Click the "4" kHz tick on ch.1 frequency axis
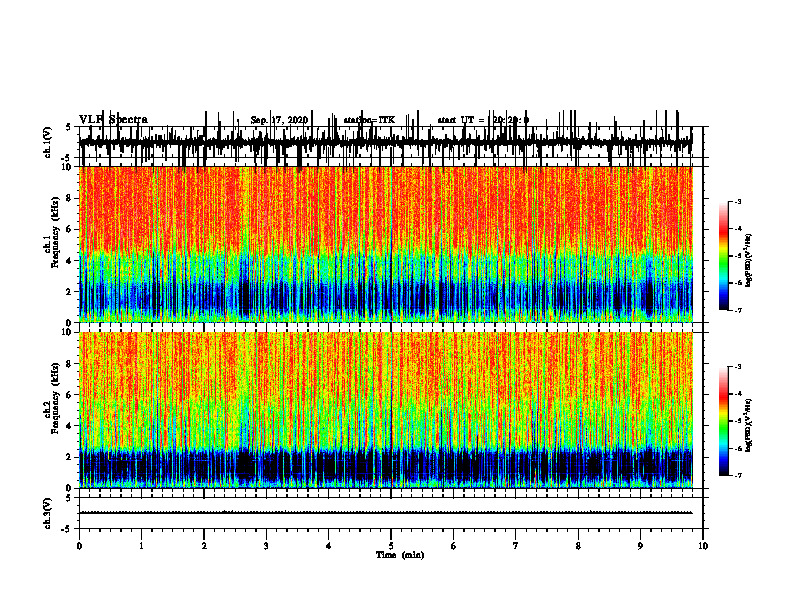Image resolution: width=792 pixels, height=612 pixels. point(69,261)
